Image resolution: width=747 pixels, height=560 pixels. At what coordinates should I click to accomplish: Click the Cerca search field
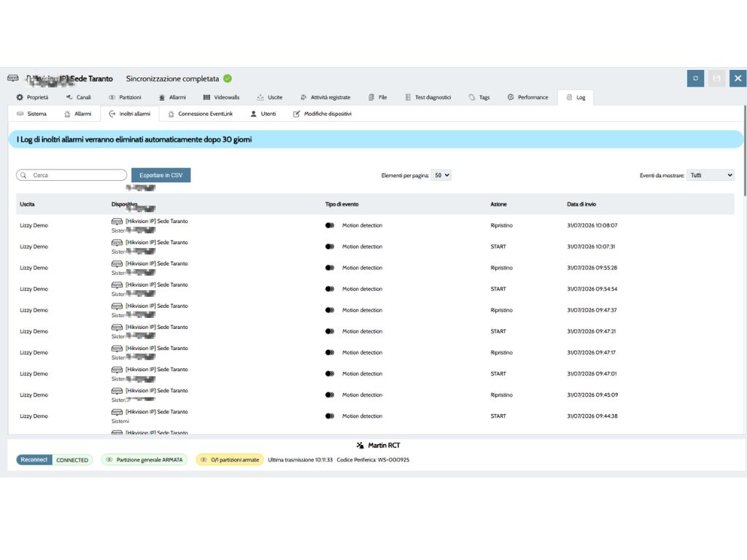[x=71, y=175]
